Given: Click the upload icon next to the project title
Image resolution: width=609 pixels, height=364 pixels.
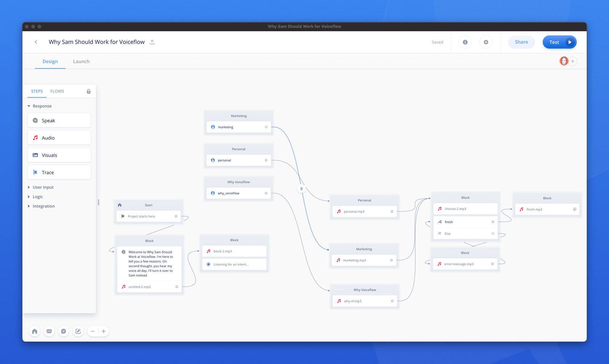Looking at the screenshot, I should click(x=152, y=42).
